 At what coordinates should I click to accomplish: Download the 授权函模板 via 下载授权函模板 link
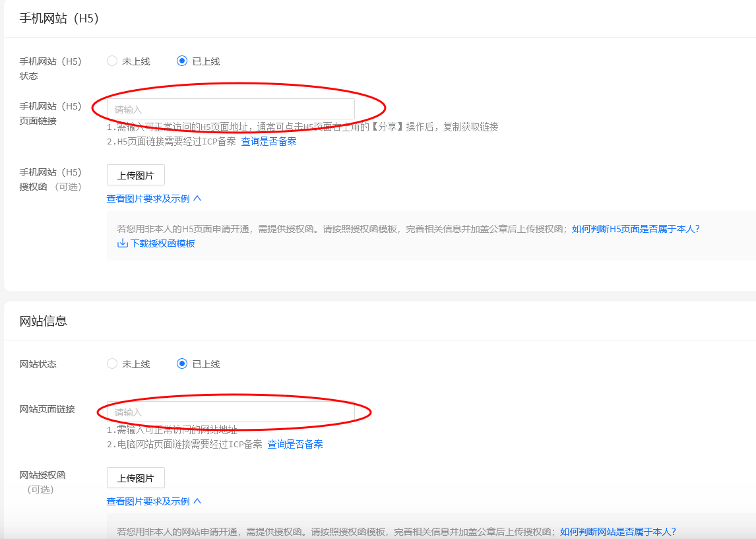(162, 243)
